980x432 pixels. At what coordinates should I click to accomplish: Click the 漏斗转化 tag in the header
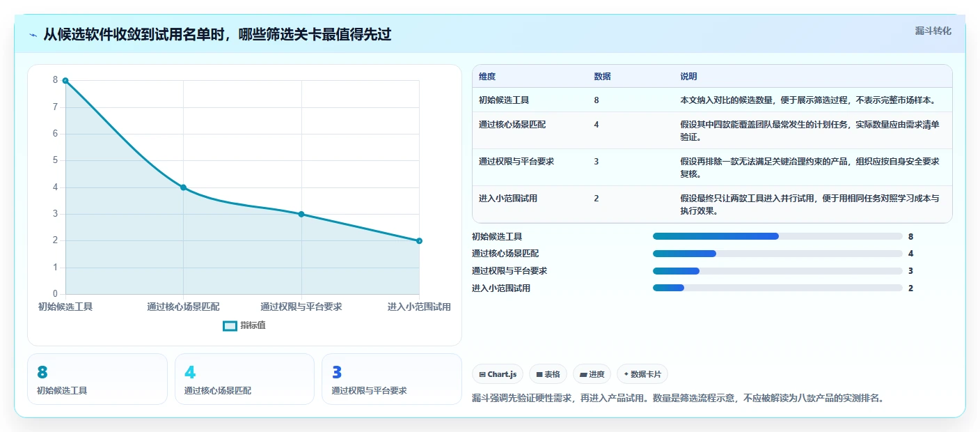pos(933,31)
